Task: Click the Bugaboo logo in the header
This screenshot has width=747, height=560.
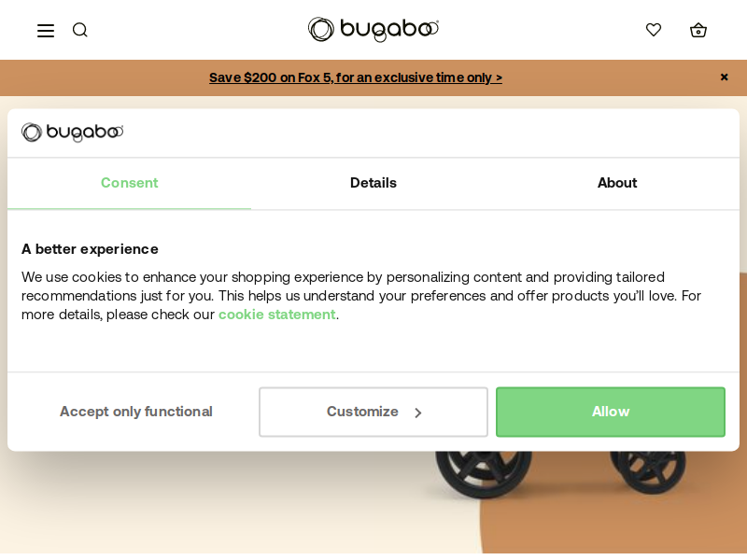Action: pyautogui.click(x=373, y=30)
